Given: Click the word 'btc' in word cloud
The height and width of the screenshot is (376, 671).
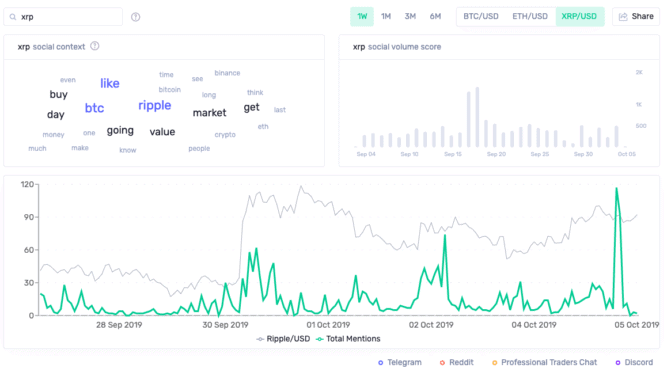Looking at the screenshot, I should pos(94,108).
